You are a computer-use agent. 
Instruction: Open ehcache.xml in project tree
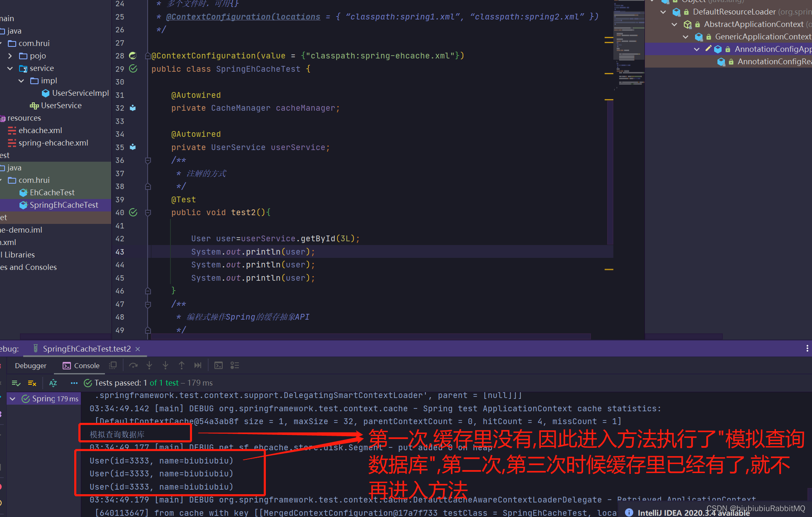pos(40,130)
